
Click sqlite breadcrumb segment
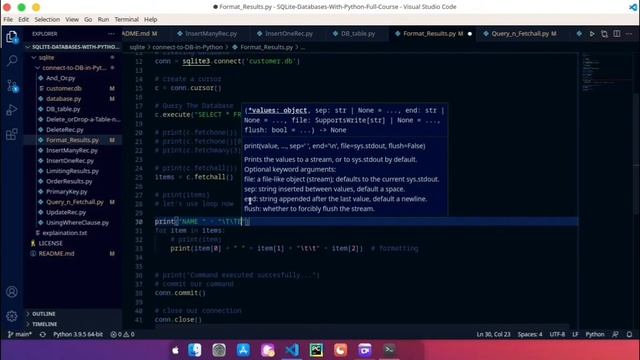[x=137, y=47]
